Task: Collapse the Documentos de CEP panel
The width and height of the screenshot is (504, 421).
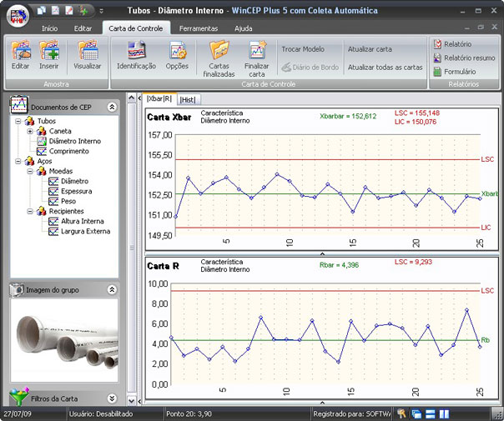Action: tap(112, 107)
